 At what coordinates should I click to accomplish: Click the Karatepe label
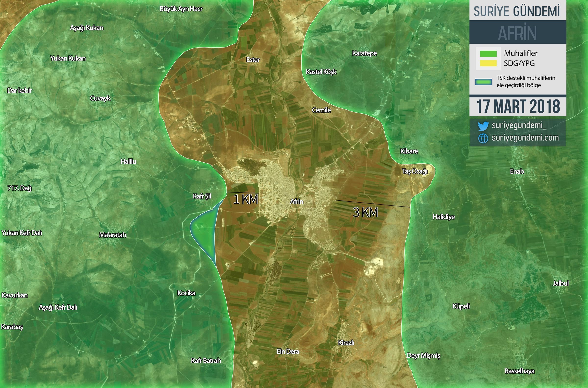(364, 53)
